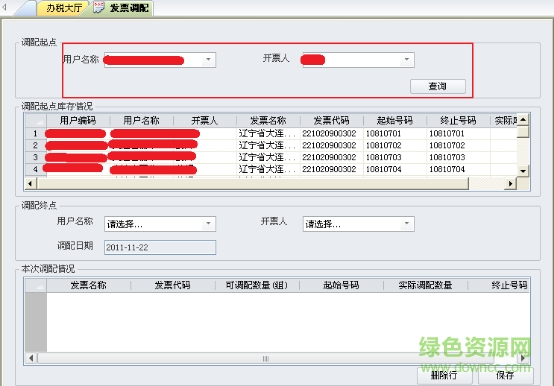
Task: Click 发票代码 header in 本次调配情况 table
Action: coord(172,285)
